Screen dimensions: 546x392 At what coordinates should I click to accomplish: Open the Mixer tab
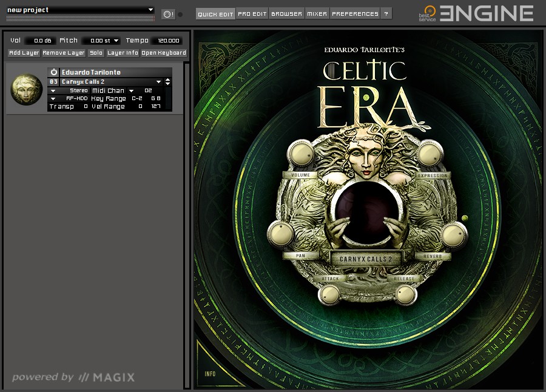(x=317, y=14)
